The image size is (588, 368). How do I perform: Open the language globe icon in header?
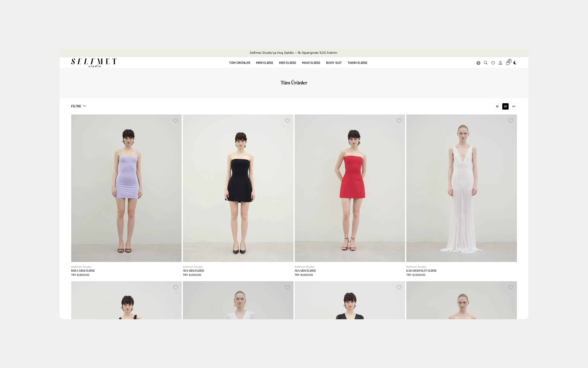pos(478,63)
